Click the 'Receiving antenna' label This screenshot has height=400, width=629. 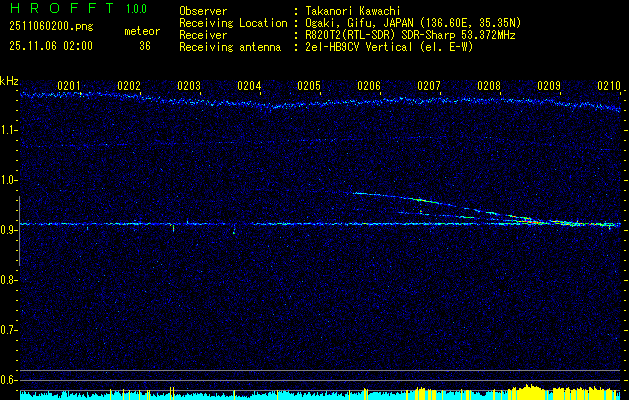pos(230,47)
